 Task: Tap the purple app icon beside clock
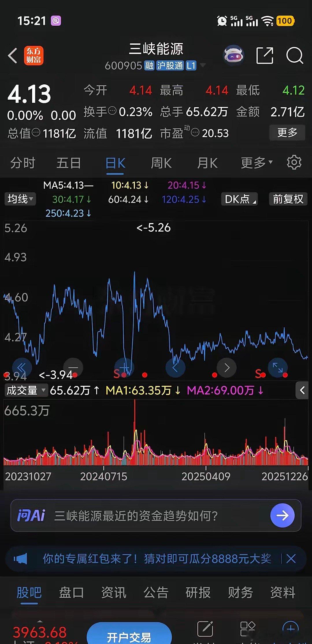pos(56,21)
